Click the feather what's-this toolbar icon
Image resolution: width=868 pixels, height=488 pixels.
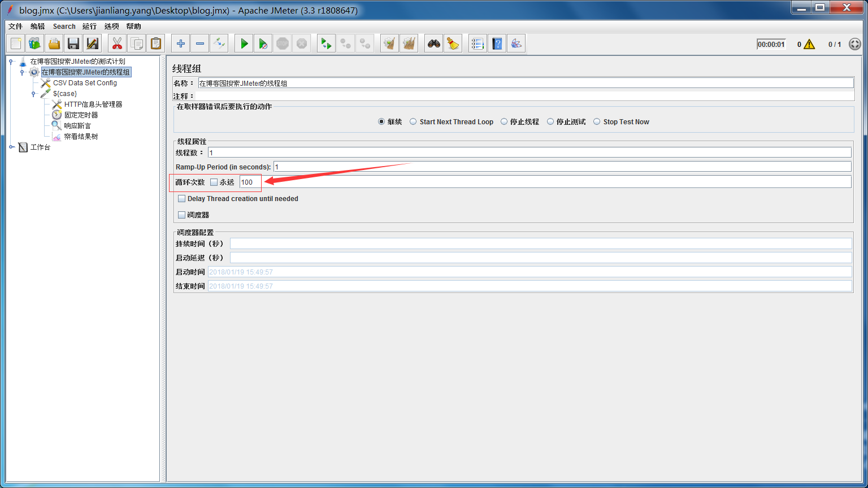pyautogui.click(x=516, y=43)
